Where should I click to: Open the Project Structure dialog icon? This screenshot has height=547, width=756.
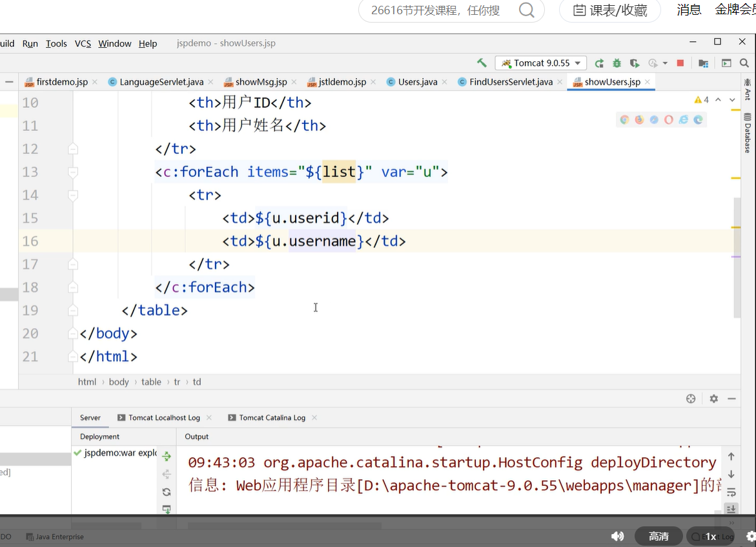click(x=704, y=63)
